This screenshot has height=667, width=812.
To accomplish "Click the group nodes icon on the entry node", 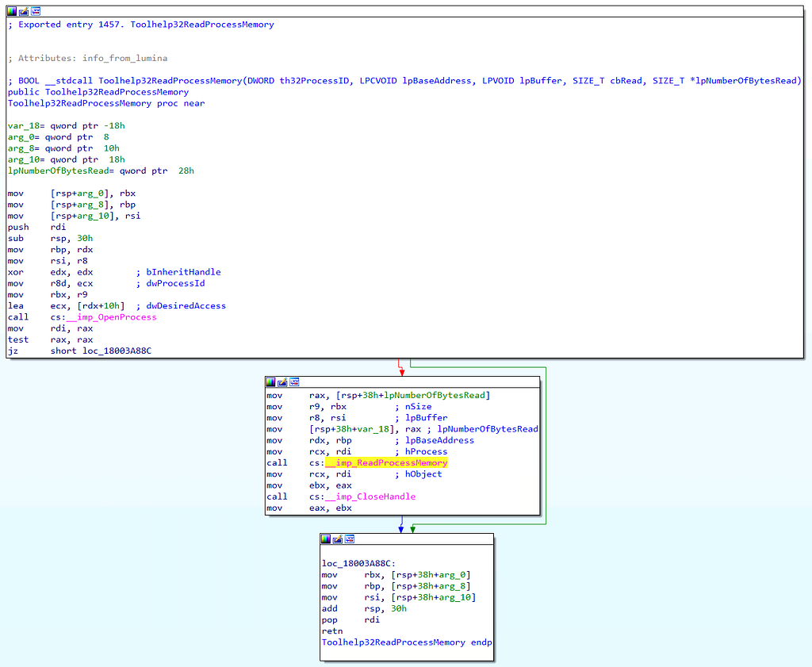I will click(36, 11).
